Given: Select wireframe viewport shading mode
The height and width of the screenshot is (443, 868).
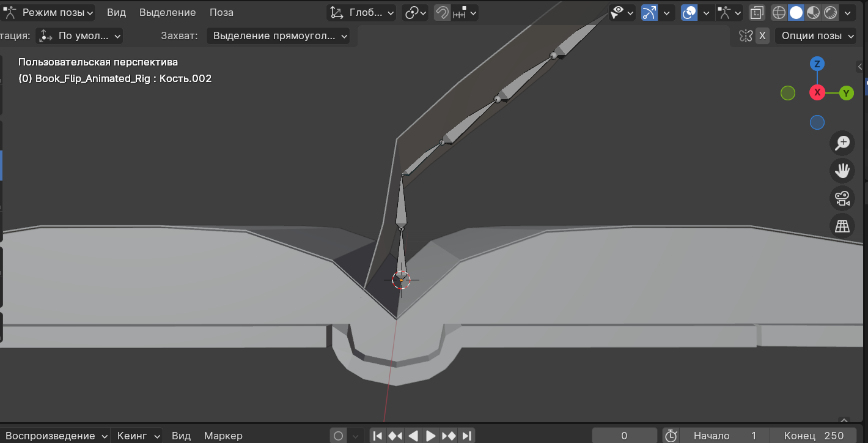Looking at the screenshot, I should click(779, 12).
